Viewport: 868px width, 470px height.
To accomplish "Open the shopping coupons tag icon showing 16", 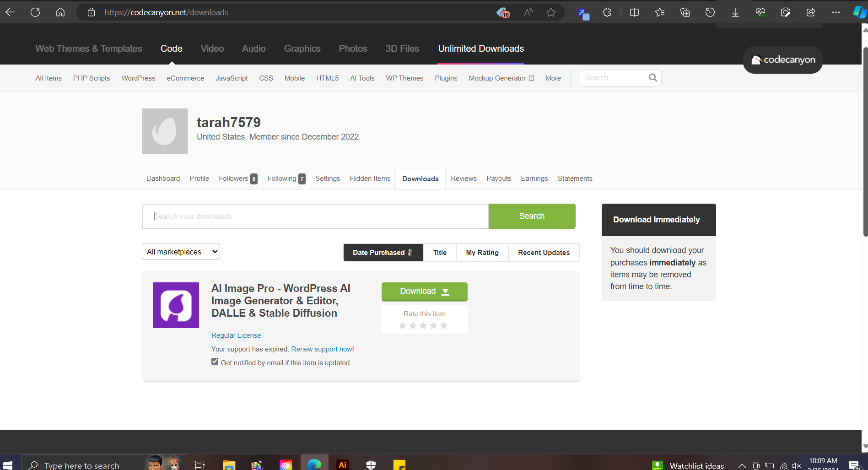I will [503, 12].
